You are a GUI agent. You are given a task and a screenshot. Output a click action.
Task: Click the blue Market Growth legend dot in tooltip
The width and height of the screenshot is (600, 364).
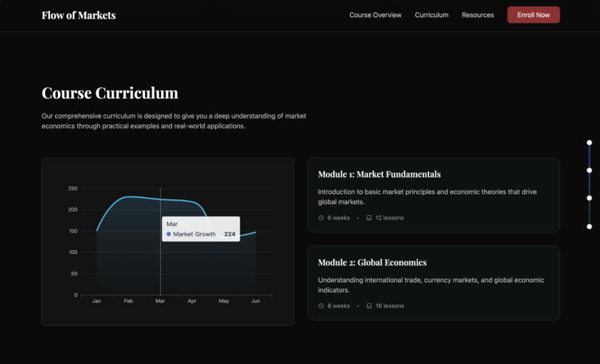point(169,234)
